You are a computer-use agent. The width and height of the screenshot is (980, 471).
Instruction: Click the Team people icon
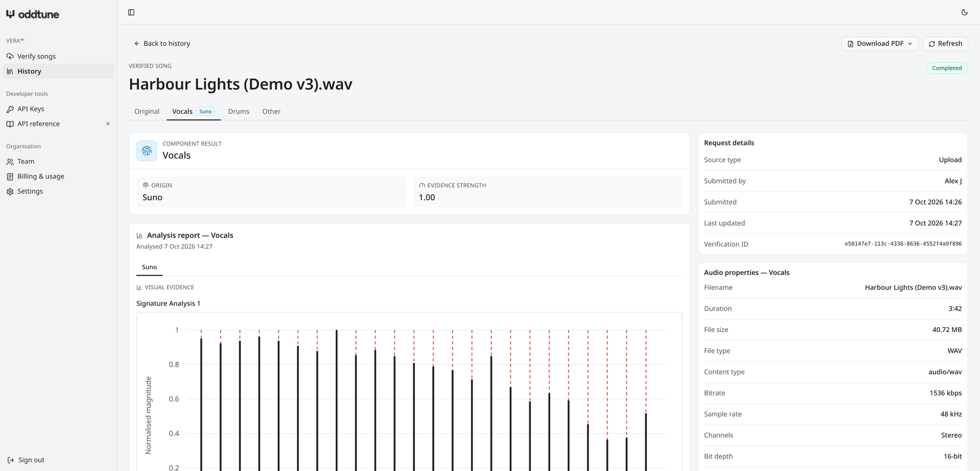pos(10,162)
